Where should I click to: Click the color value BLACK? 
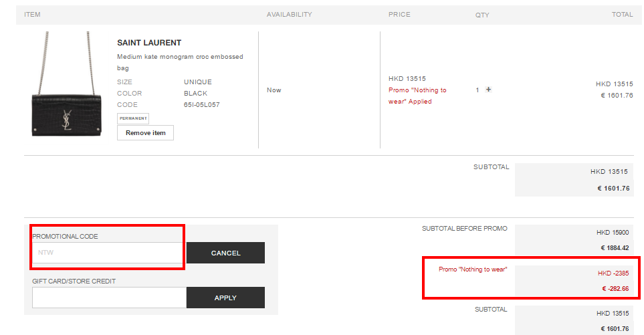pyautogui.click(x=195, y=93)
